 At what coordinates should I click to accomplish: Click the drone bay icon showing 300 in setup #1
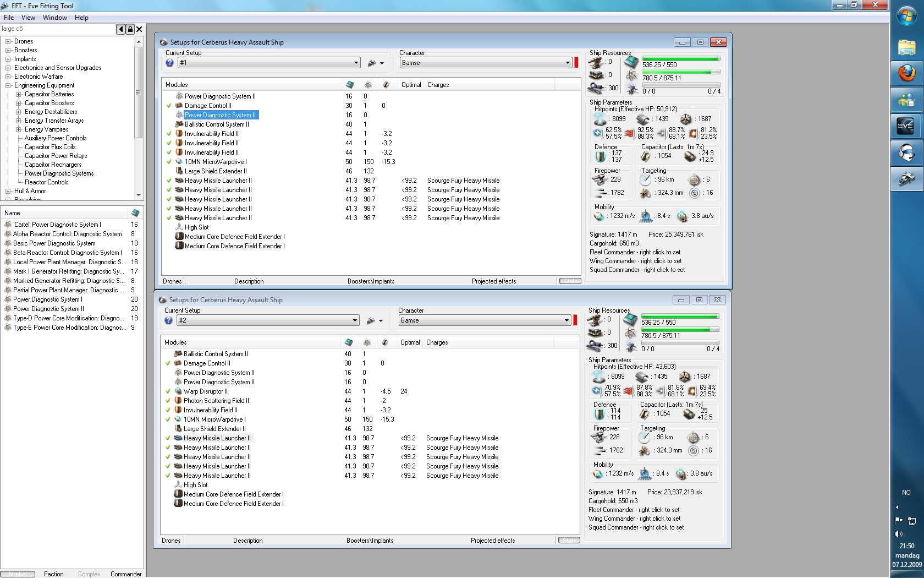tap(596, 88)
